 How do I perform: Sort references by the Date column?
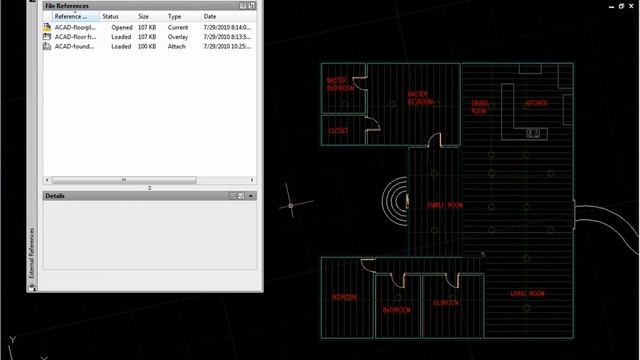[228, 16]
